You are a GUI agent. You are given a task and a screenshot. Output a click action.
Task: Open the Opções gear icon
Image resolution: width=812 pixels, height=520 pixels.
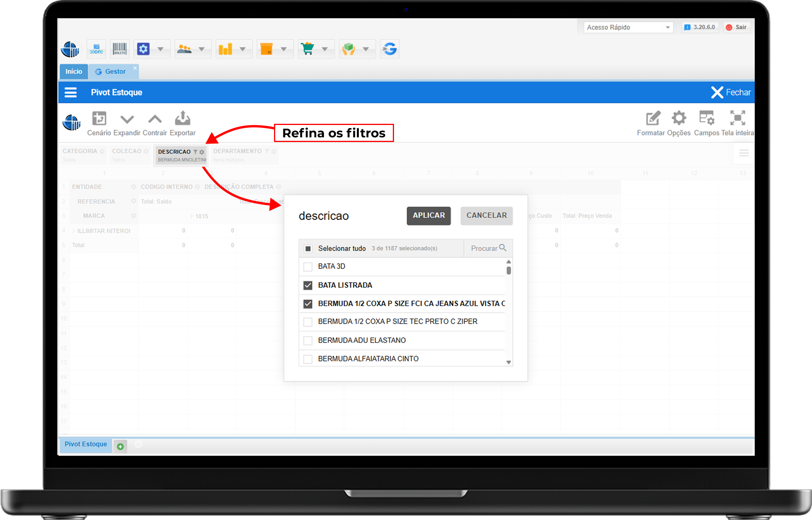tap(679, 118)
